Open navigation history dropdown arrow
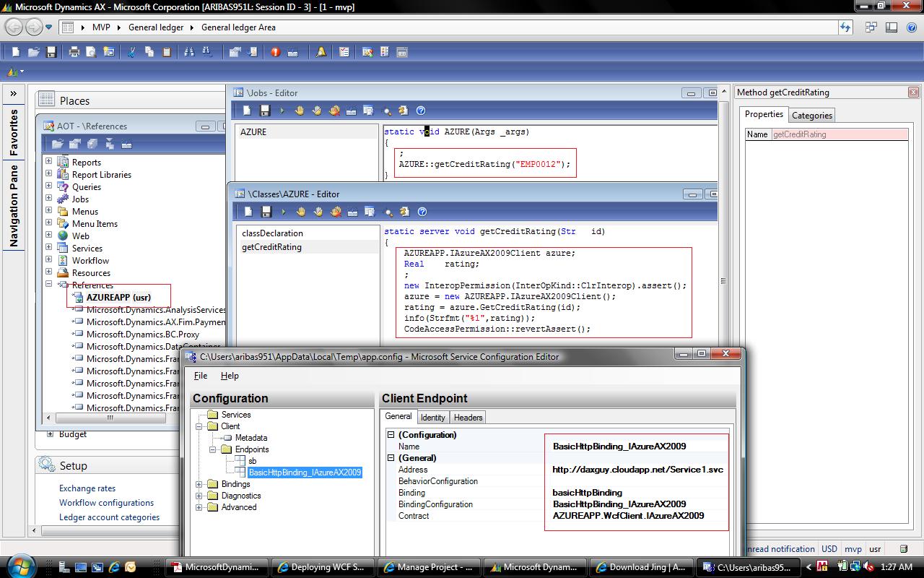 (49, 27)
